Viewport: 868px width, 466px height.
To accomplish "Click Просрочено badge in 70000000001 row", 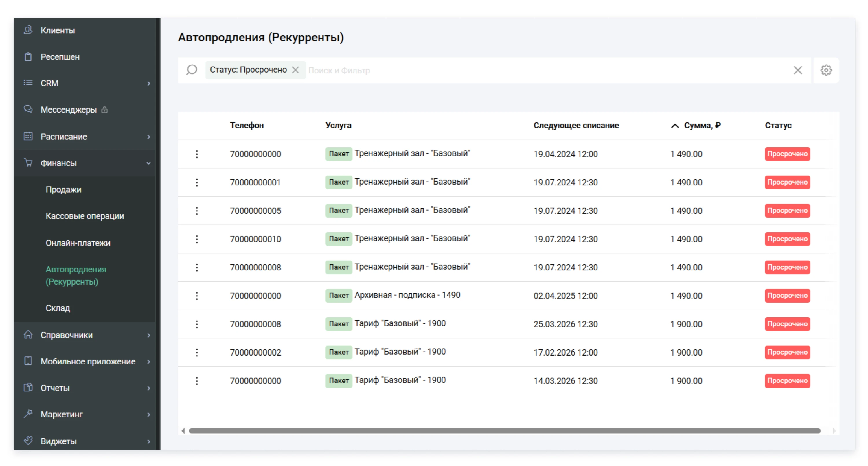I will coord(787,182).
